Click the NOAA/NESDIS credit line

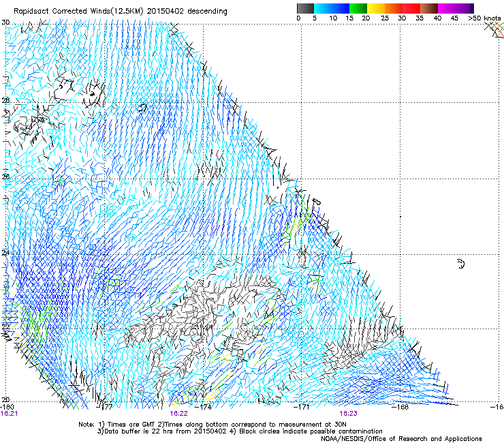coord(401,439)
